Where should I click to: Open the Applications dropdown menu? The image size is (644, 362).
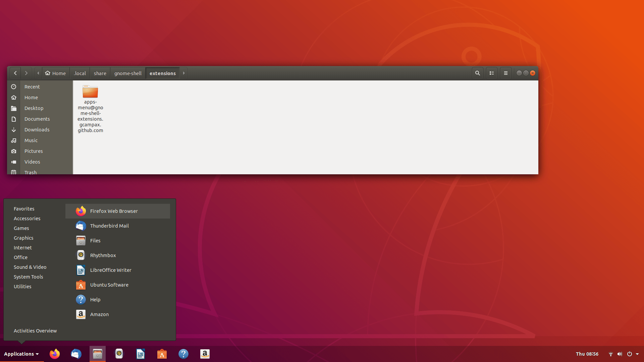point(21,354)
